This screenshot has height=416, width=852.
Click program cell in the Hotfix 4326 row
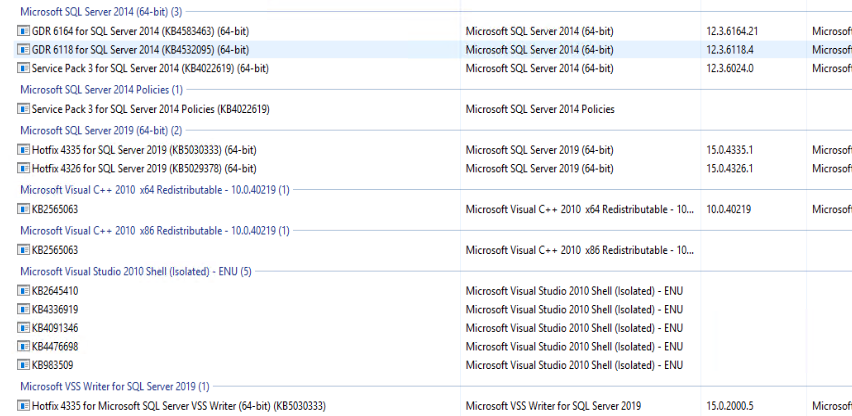coord(540,168)
